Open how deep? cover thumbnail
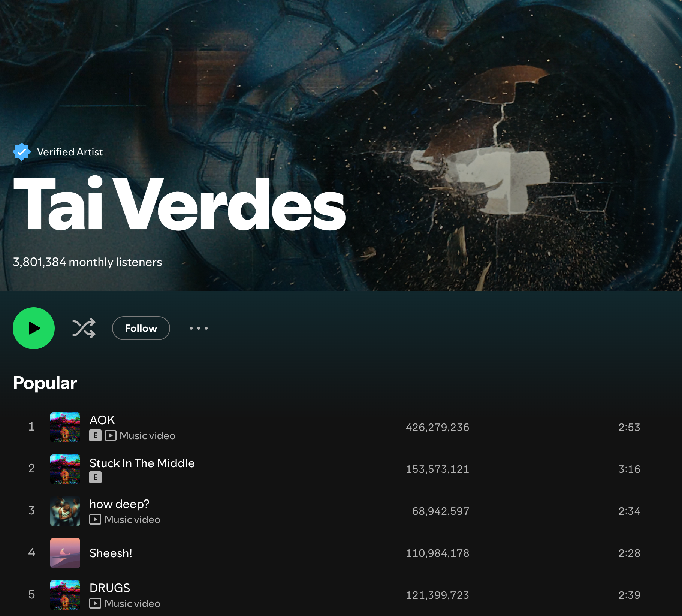The image size is (682, 616). [x=65, y=511]
